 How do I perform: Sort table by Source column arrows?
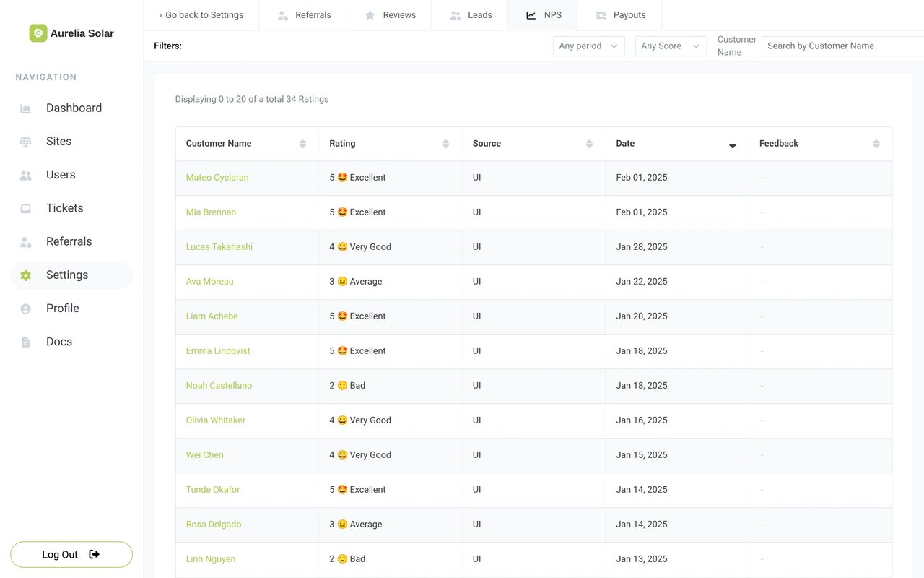point(590,144)
